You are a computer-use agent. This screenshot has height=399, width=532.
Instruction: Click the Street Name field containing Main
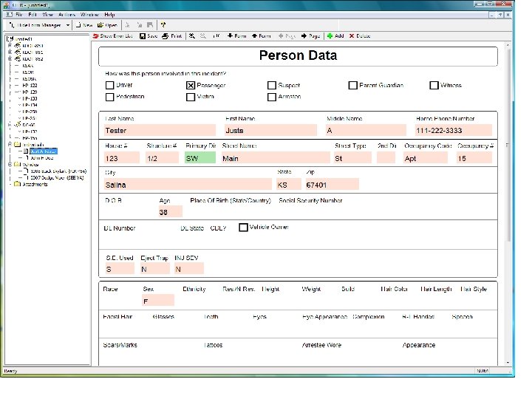click(x=275, y=158)
